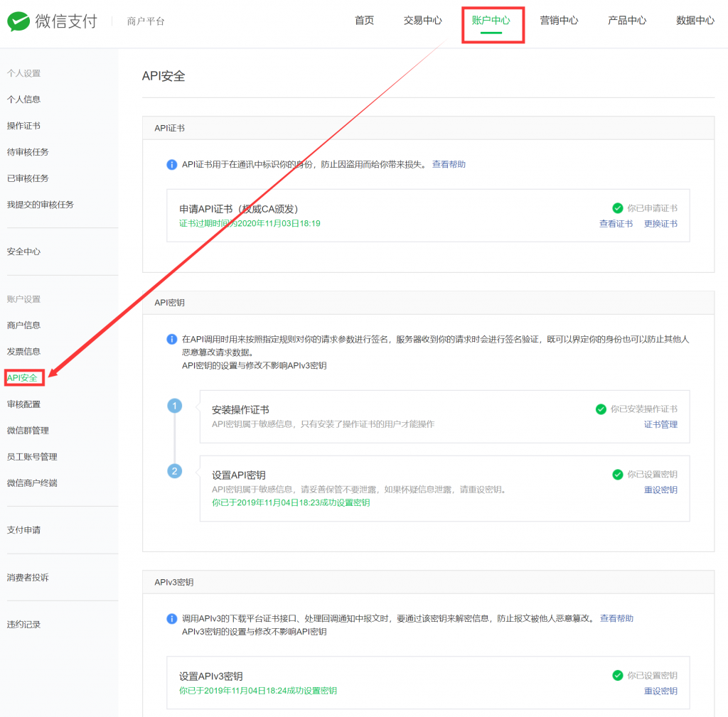The image size is (728, 717).
Task: Click the green check beside 重设密钥 in 设置API密钥
Action: click(x=618, y=474)
